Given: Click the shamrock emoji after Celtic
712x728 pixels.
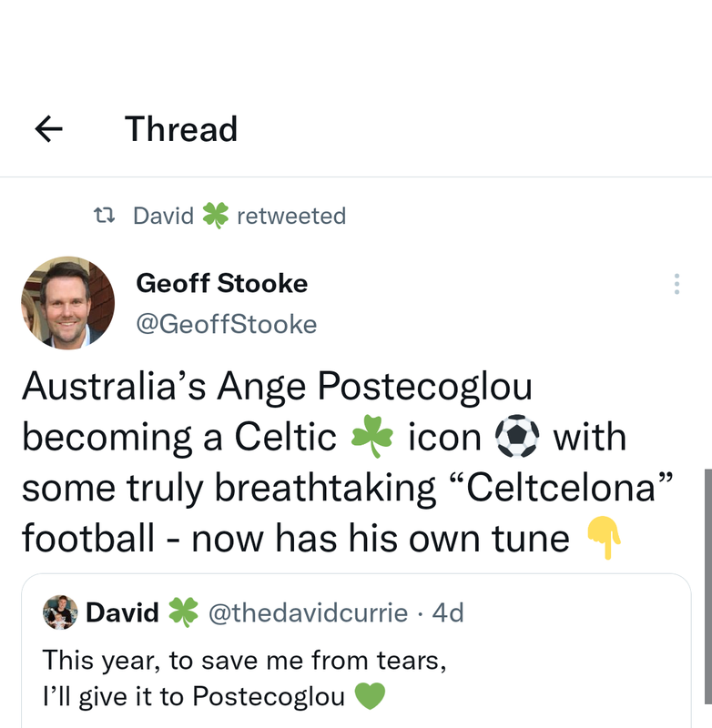Looking at the screenshot, I should point(371,438).
